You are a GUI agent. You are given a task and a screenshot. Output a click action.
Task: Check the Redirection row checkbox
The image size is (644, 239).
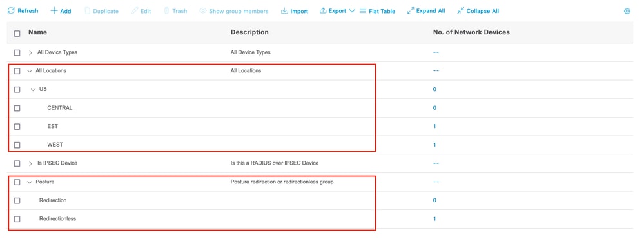pyautogui.click(x=17, y=201)
